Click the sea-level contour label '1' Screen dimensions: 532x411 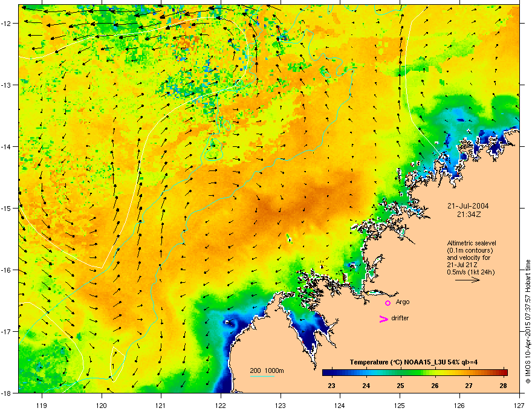coord(113,366)
